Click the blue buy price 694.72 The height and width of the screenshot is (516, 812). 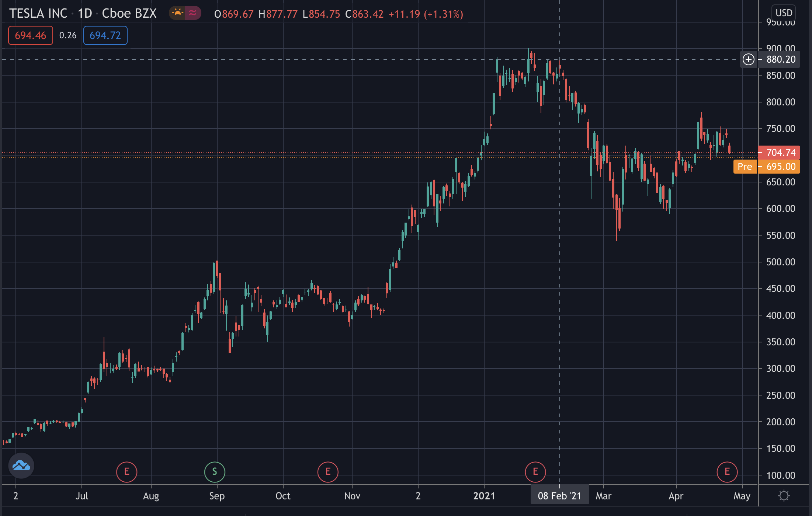pyautogui.click(x=105, y=35)
